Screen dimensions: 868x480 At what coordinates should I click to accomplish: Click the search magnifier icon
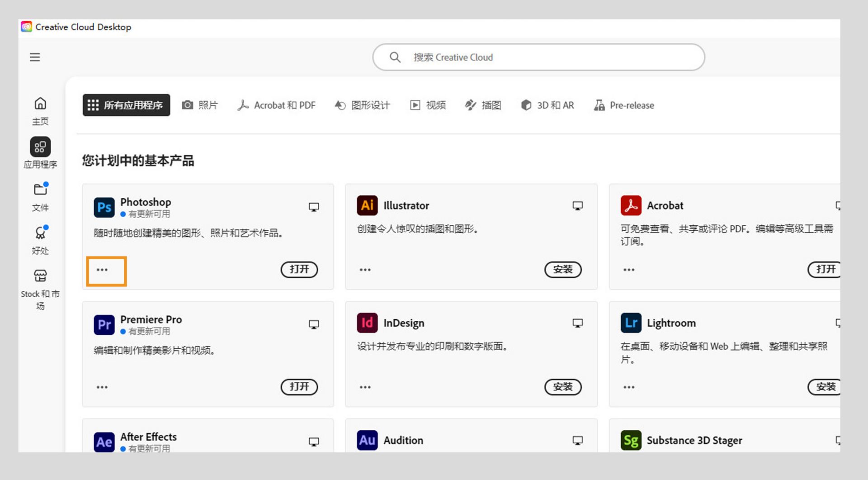(x=395, y=57)
